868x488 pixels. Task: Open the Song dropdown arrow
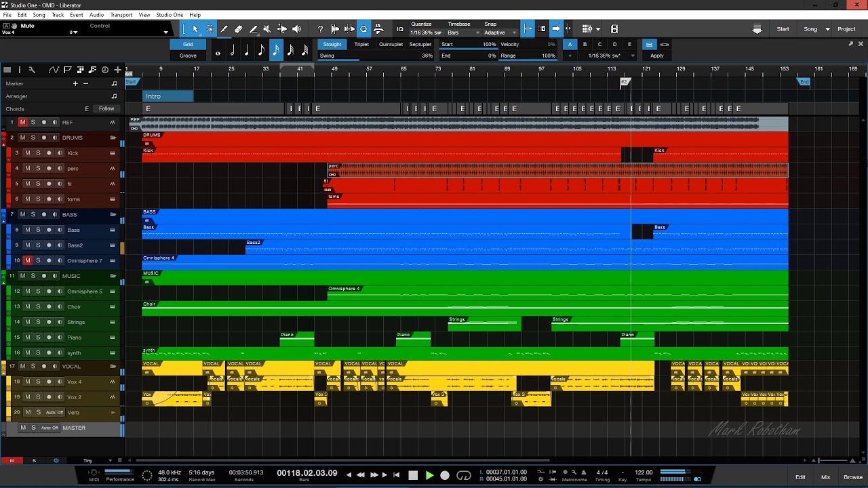(x=827, y=29)
